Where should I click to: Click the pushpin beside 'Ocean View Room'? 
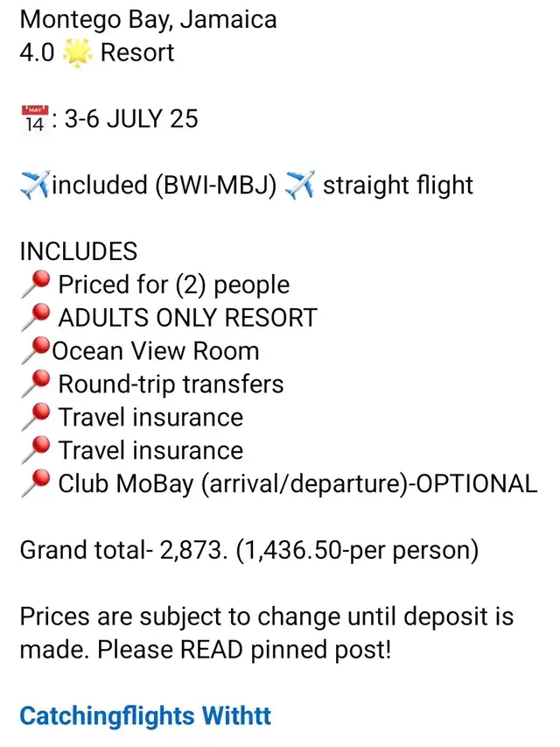click(35, 351)
